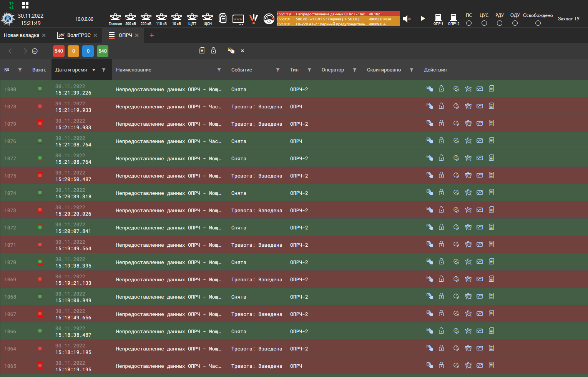This screenshot has width=588, height=377.
Task: Click the gauge meter icon in top bar
Action: [x=269, y=19]
